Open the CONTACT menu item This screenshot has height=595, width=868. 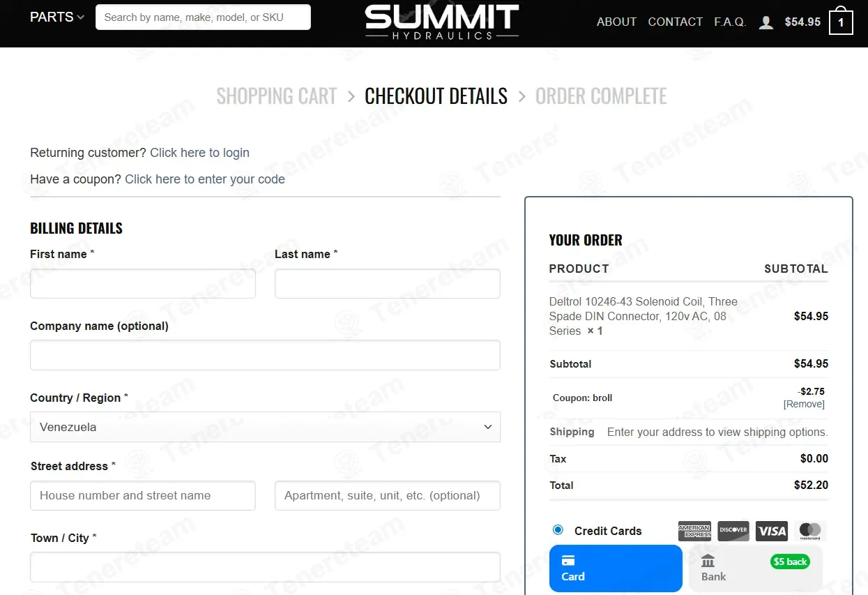[675, 22]
